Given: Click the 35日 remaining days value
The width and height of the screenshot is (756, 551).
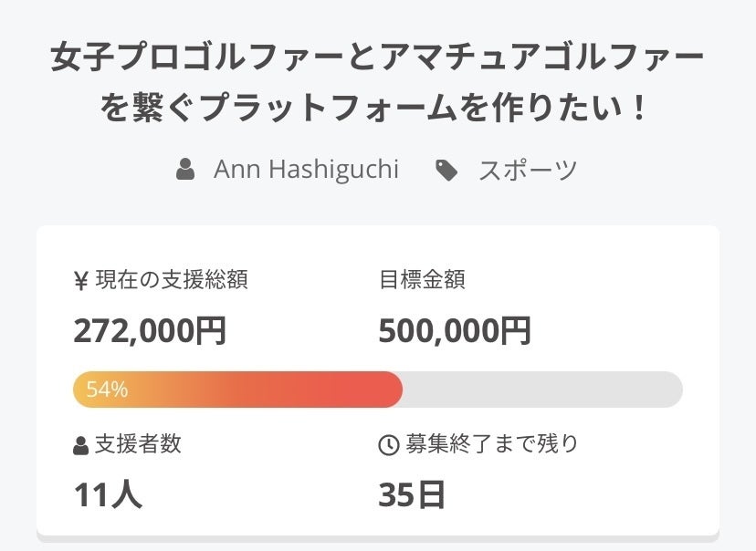Looking at the screenshot, I should pyautogui.click(x=412, y=494).
